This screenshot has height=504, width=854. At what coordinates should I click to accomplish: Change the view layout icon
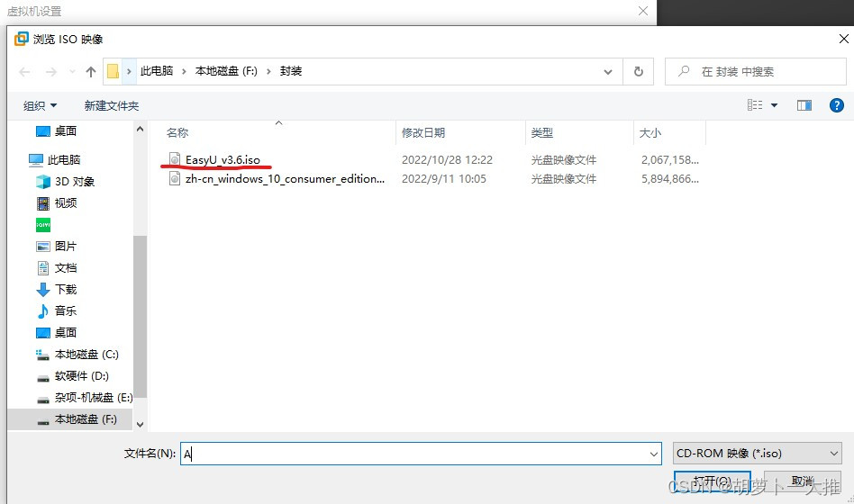(x=755, y=105)
